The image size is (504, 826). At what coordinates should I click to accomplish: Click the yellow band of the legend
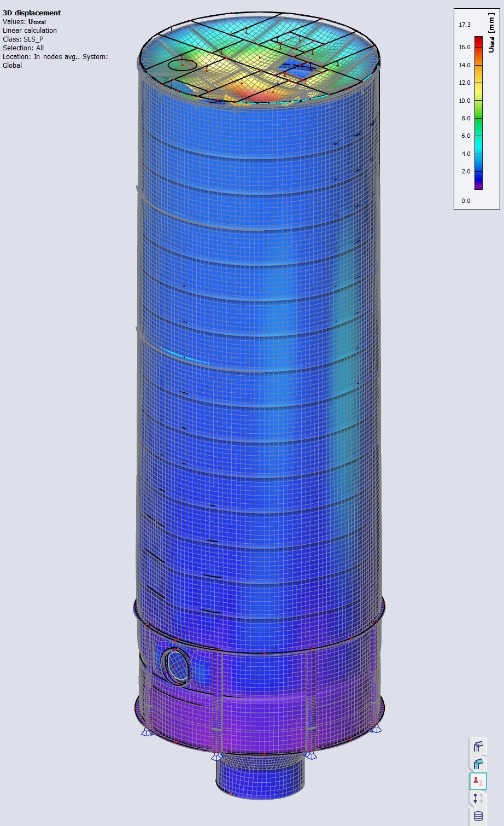tap(478, 92)
